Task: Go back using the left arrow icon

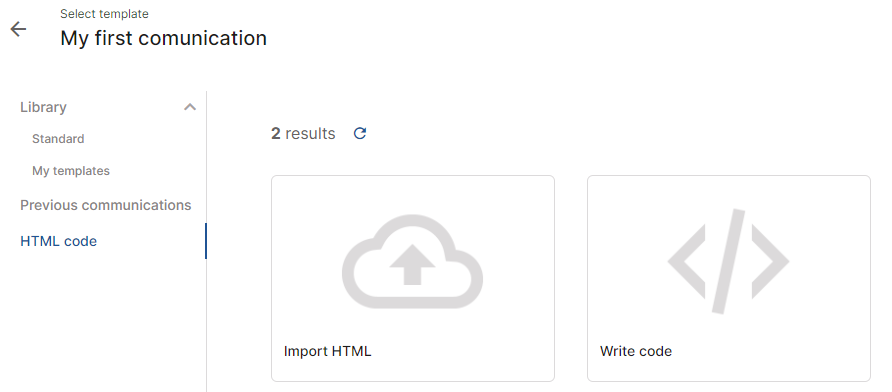Action: coord(18,29)
